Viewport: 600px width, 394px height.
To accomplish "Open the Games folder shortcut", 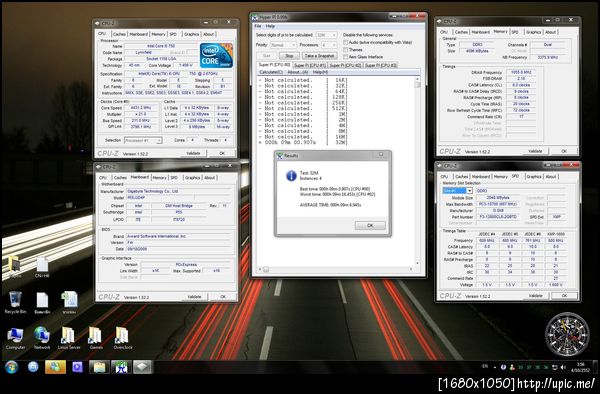I will (x=96, y=338).
